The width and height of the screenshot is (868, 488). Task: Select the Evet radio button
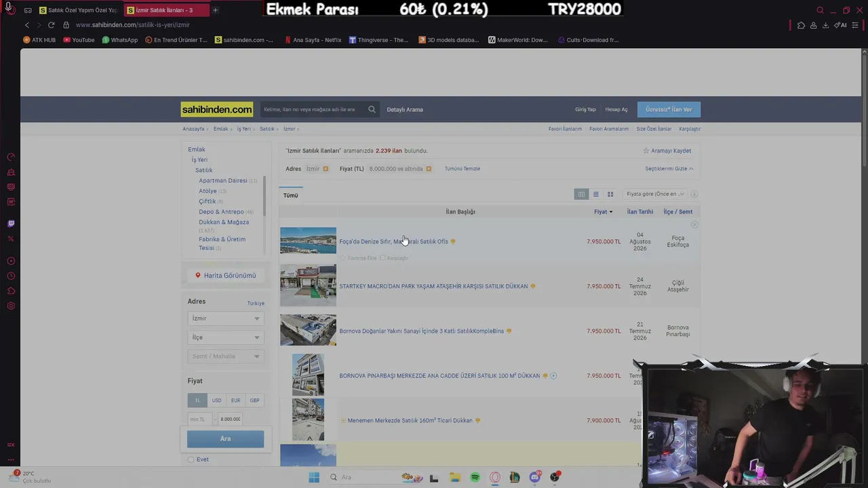pos(191,460)
